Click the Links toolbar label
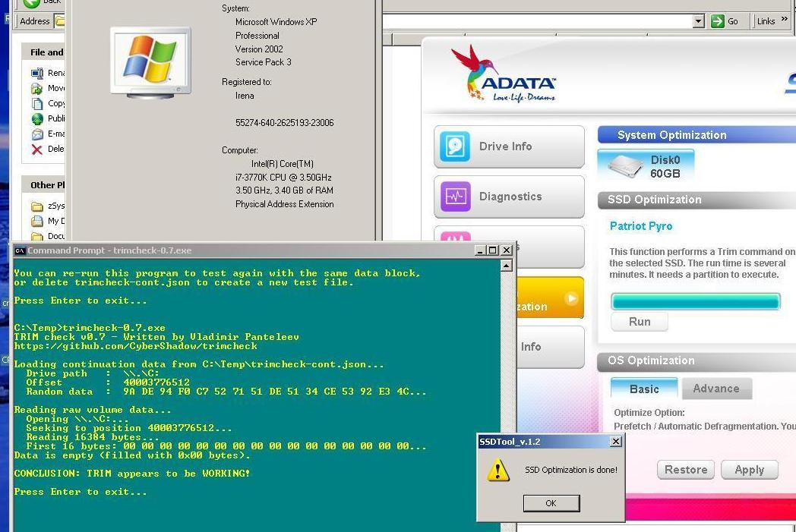This screenshot has width=796, height=532. [766, 21]
